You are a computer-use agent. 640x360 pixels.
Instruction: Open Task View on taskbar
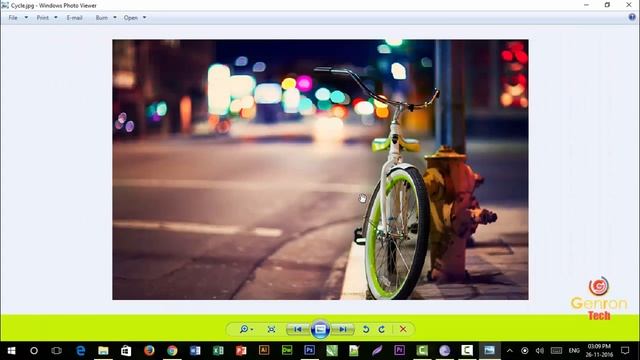[x=56, y=351]
